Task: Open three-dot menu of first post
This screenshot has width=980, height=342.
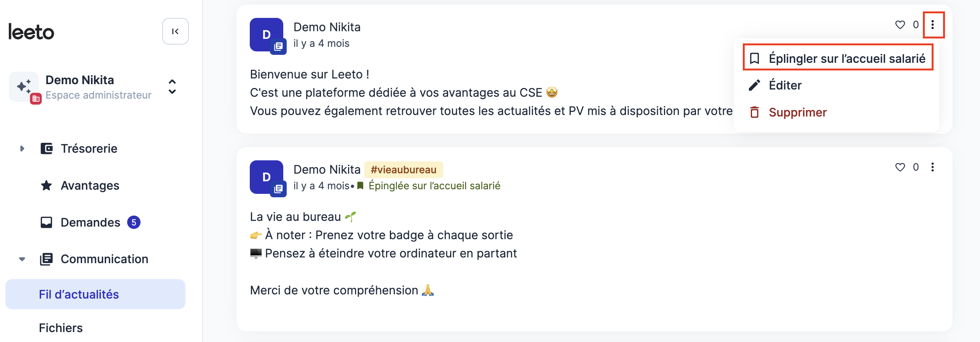Action: [932, 25]
